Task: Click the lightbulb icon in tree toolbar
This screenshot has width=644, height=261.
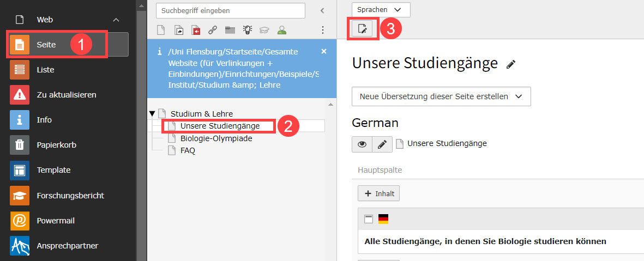Action: (247, 30)
